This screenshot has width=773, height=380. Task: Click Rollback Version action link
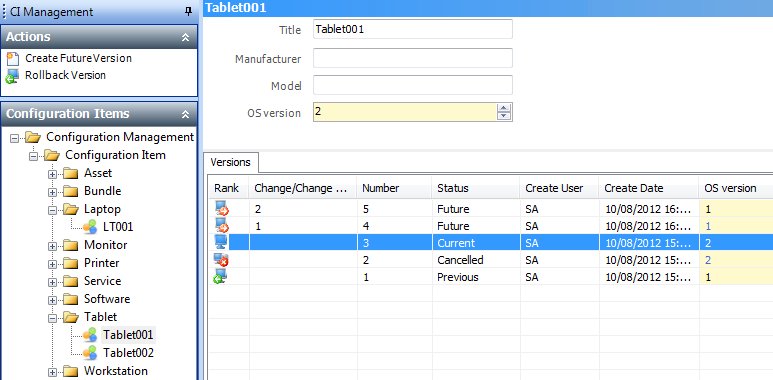[x=66, y=75]
